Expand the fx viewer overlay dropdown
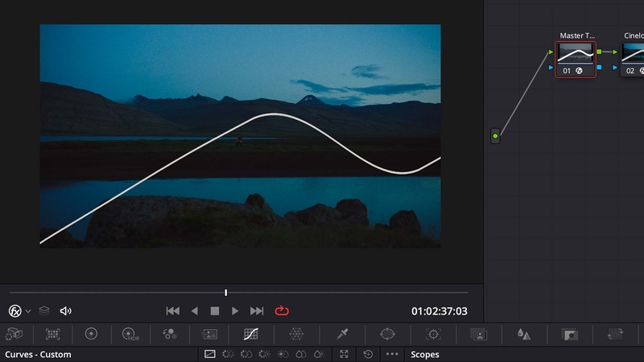This screenshot has width=644, height=362. point(28,311)
